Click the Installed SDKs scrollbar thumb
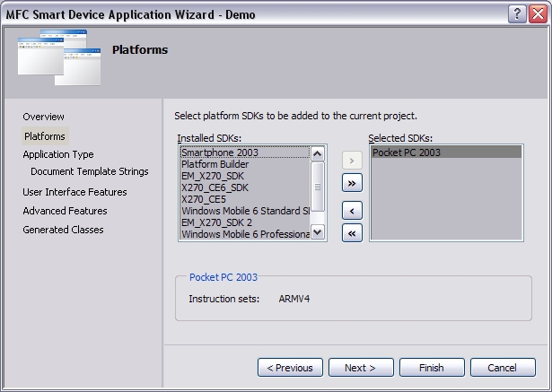This screenshot has height=392, width=552. 318,187
